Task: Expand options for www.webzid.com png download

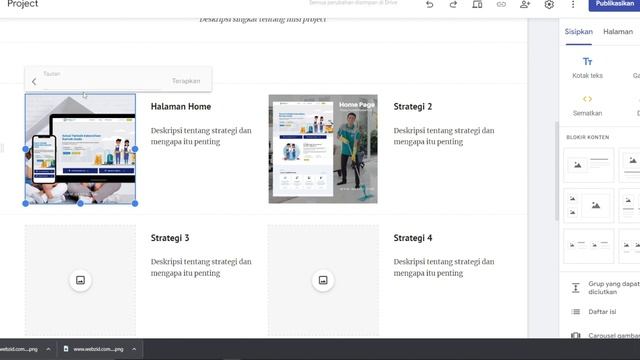Action: click(134, 349)
